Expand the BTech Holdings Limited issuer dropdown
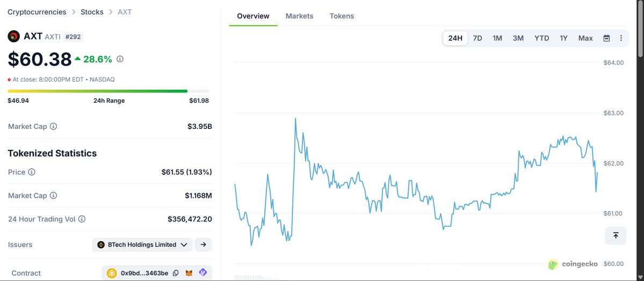This screenshot has width=644, height=281. 142,244
